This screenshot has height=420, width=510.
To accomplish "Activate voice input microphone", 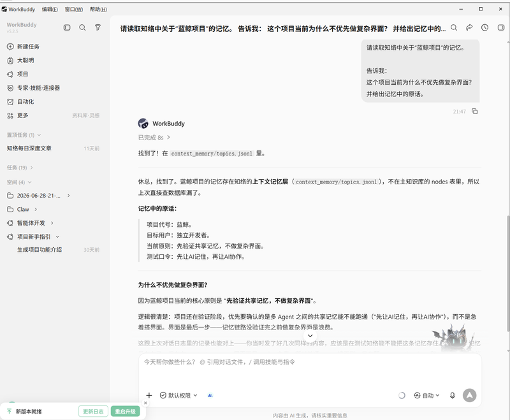I will (x=453, y=395).
